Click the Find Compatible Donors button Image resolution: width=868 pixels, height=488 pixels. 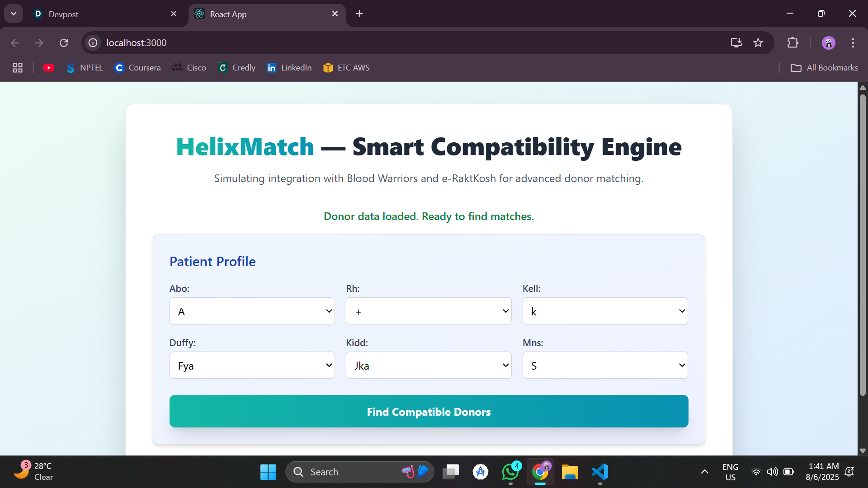[429, 411]
